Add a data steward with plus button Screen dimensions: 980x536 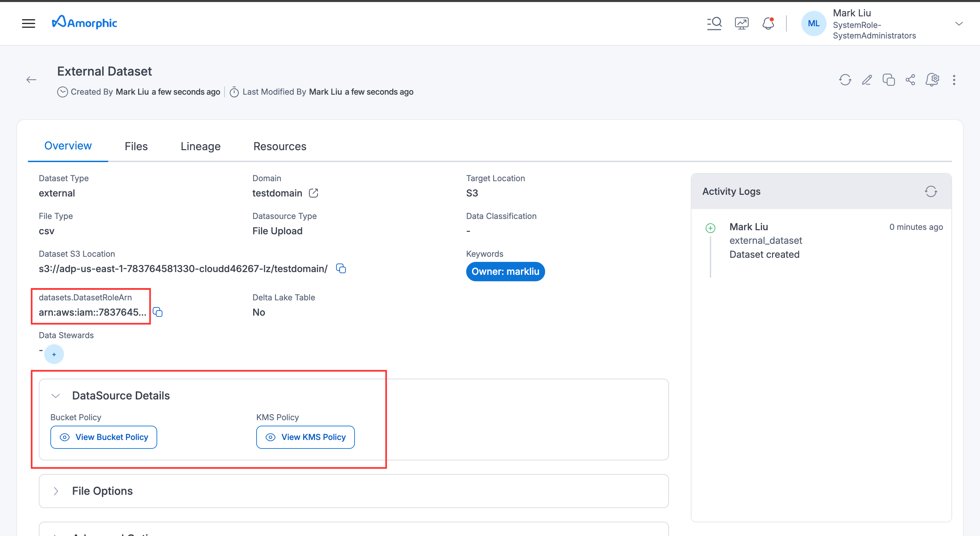click(54, 354)
